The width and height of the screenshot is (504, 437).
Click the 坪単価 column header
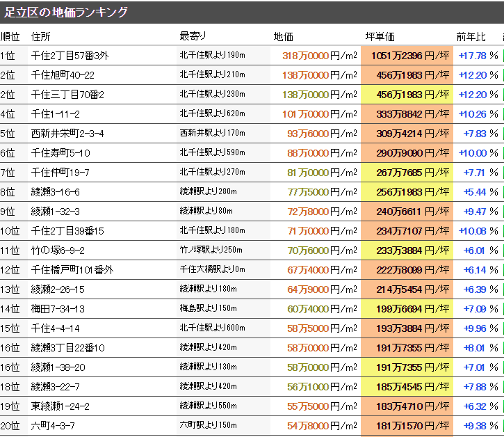click(x=380, y=36)
